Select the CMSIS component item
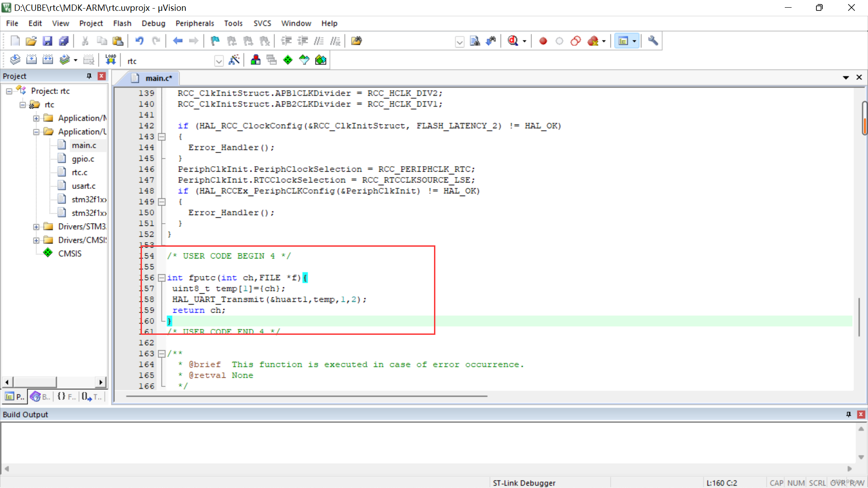Screen dimensions: 868x488 click(70, 253)
